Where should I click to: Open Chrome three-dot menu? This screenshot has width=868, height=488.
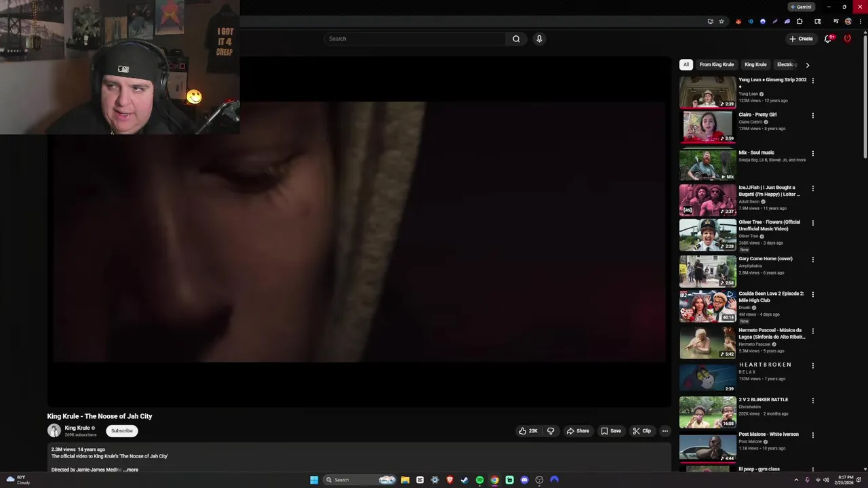click(x=861, y=22)
